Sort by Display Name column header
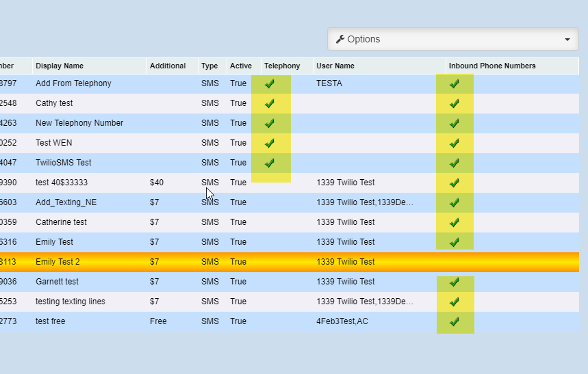Screen dimensions: 588x374 coord(60,66)
